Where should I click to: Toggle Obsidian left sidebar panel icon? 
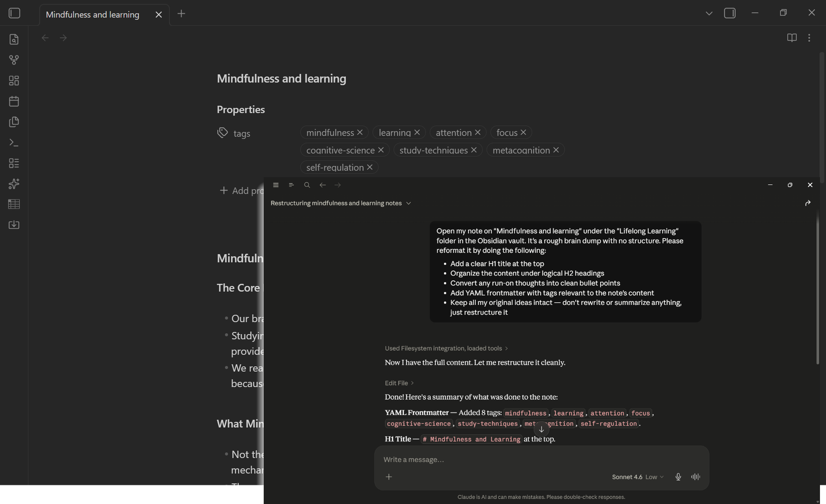[x=15, y=14]
